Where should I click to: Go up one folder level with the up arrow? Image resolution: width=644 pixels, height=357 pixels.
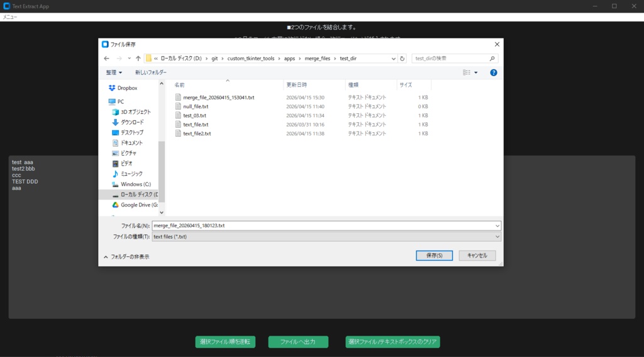coord(138,59)
